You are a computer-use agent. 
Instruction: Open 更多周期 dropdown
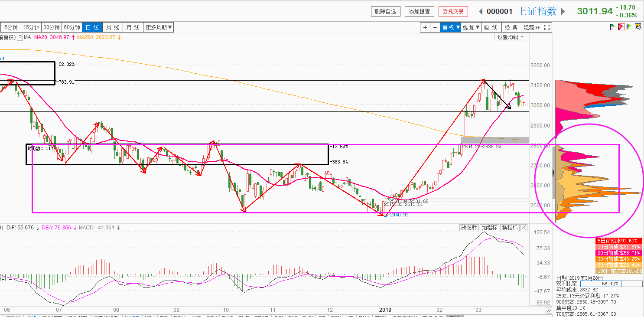click(x=159, y=27)
